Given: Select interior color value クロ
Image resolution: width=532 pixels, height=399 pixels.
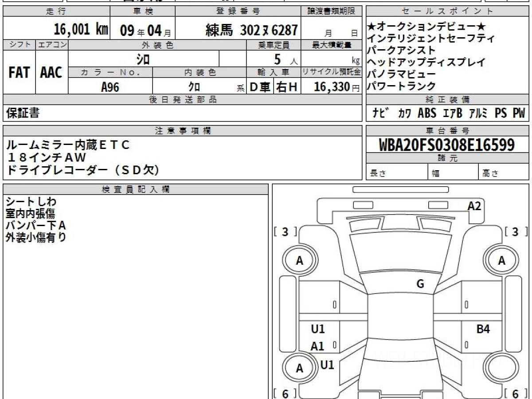Looking at the screenshot, I should click(x=194, y=87).
